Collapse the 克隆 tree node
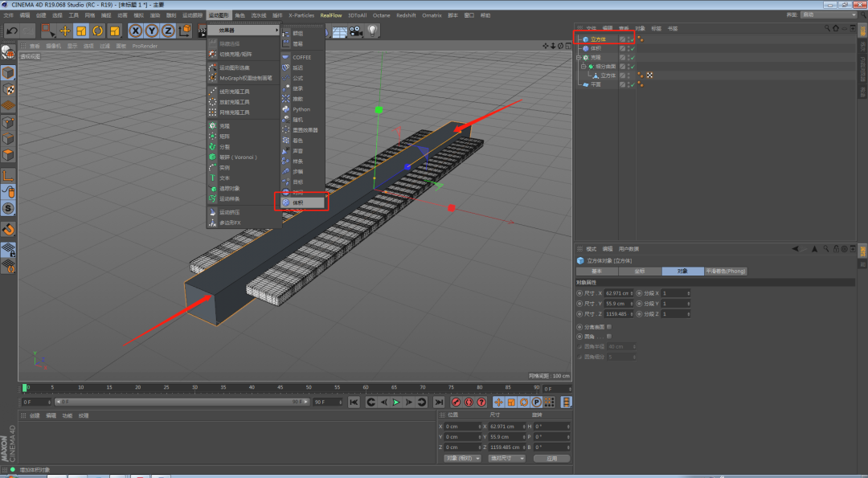Image resolution: width=868 pixels, height=478 pixels. tap(578, 58)
